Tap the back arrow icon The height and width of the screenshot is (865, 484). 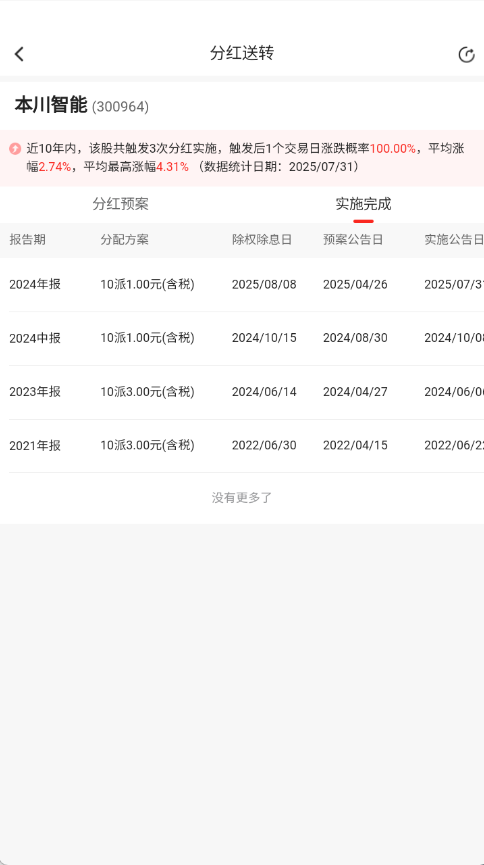(19, 54)
